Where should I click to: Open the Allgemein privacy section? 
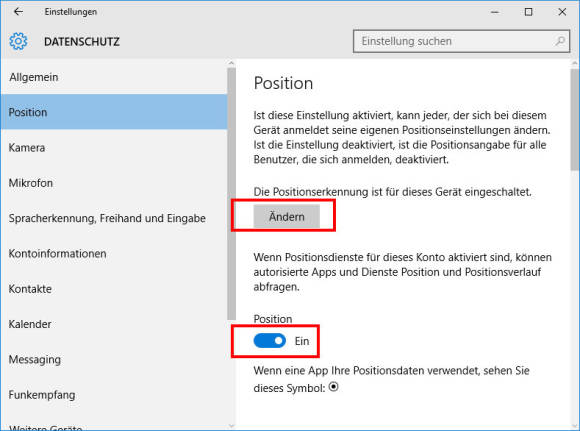(x=114, y=77)
